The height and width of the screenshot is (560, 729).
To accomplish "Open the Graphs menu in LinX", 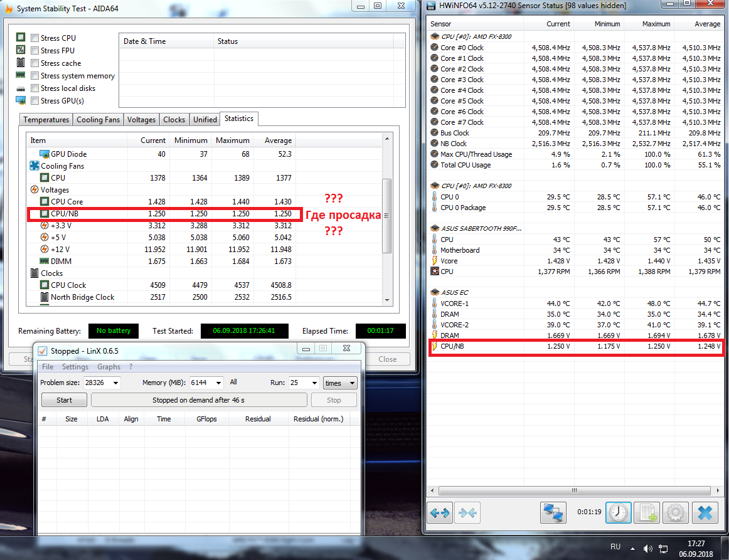I will (109, 367).
